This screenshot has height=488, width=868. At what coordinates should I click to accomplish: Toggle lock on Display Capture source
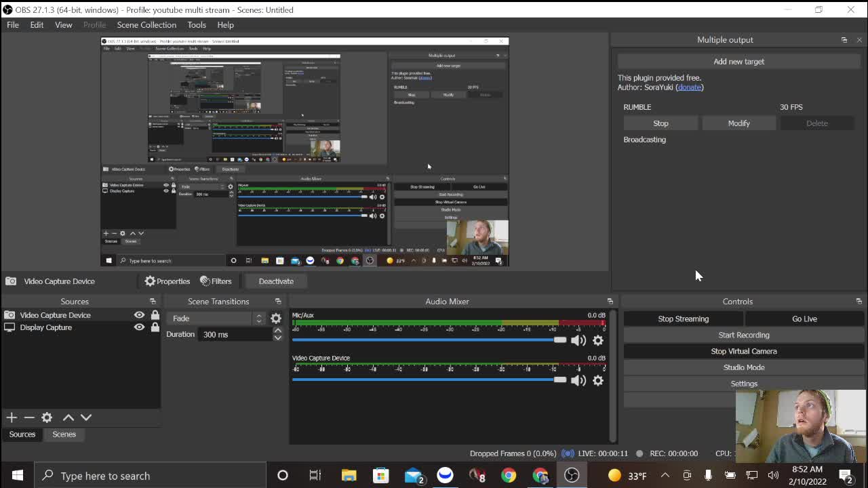[155, 327]
